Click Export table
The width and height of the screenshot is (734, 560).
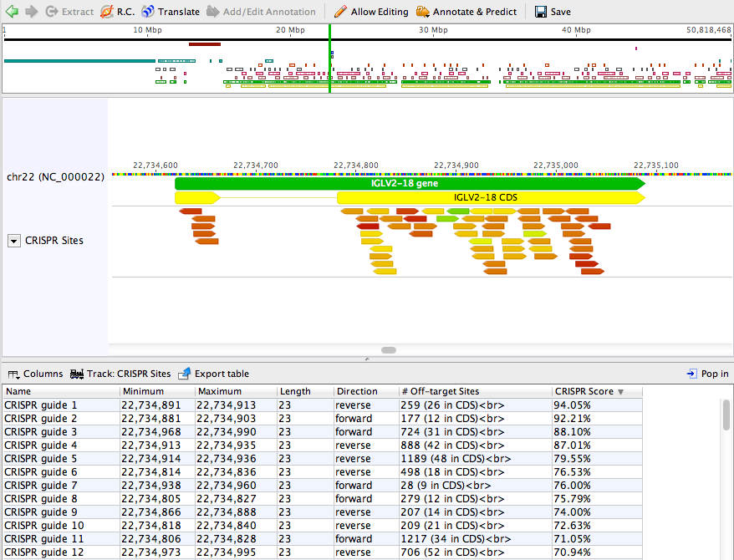[x=213, y=374]
